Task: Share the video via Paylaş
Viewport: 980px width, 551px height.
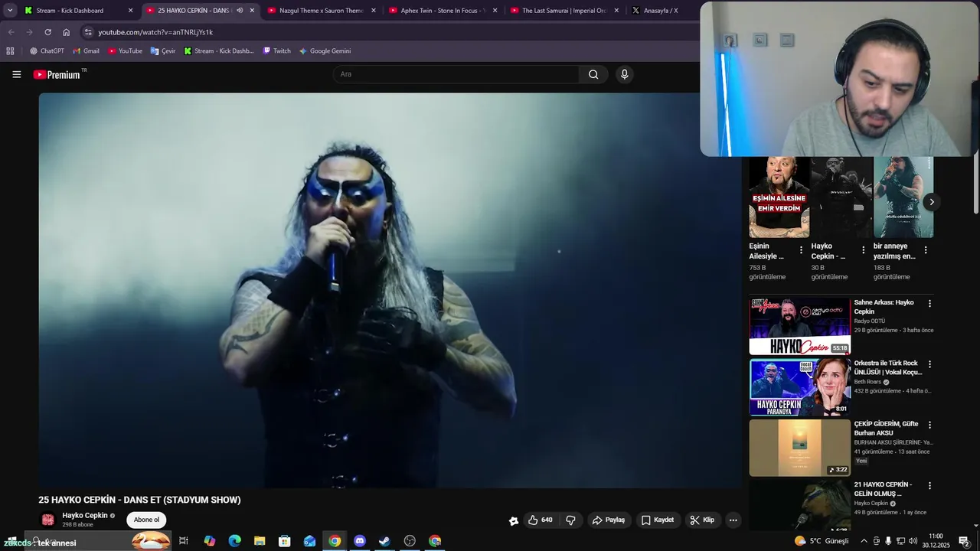Action: coord(609,520)
